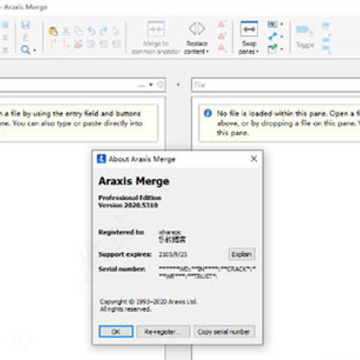This screenshot has height=360, width=360.
Task: Click the Explain button beside support expiry
Action: point(242,254)
